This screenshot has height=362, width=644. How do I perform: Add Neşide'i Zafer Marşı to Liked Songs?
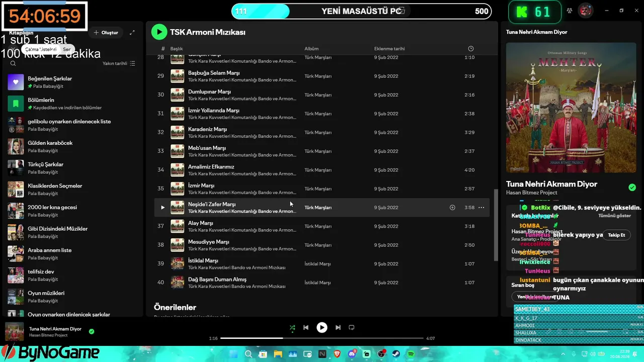(452, 207)
